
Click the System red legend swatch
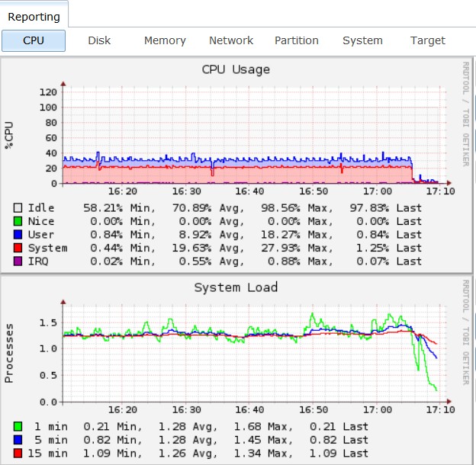tap(18, 248)
